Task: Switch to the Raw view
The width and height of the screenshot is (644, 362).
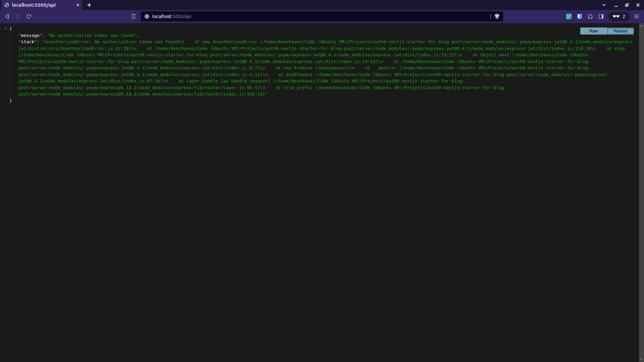Action: coord(593,31)
